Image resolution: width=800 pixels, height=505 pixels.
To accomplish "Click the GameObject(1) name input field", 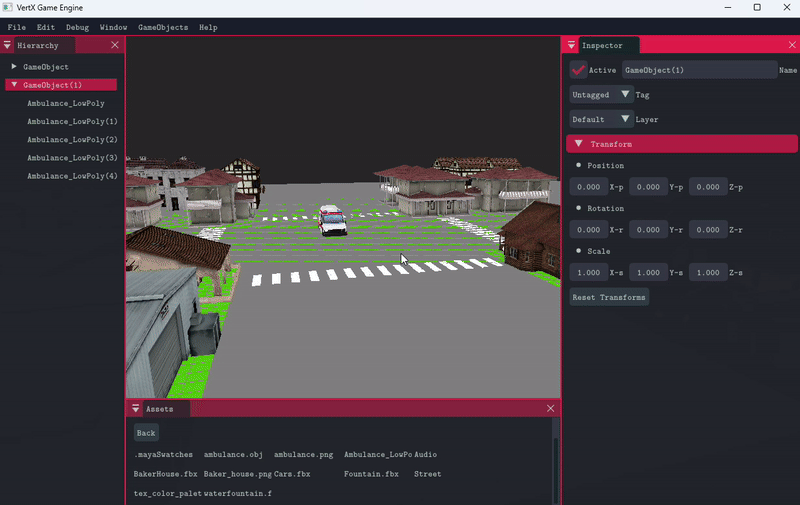I will [x=699, y=70].
